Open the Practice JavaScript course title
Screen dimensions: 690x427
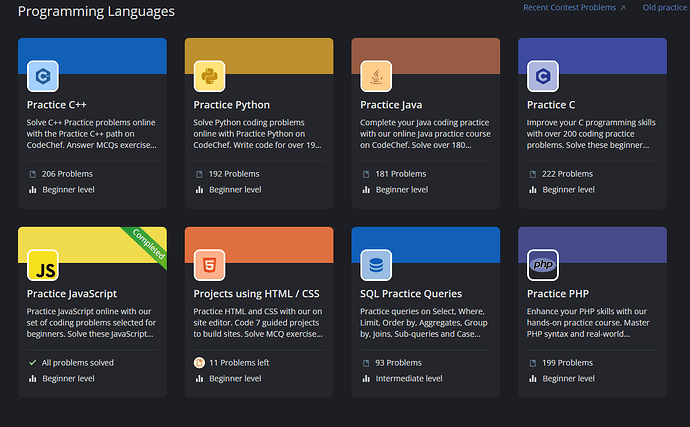pyautogui.click(x=72, y=294)
